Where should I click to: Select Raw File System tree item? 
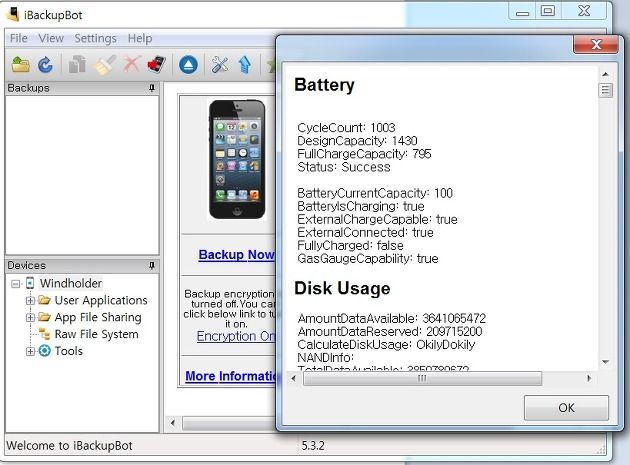coord(96,334)
